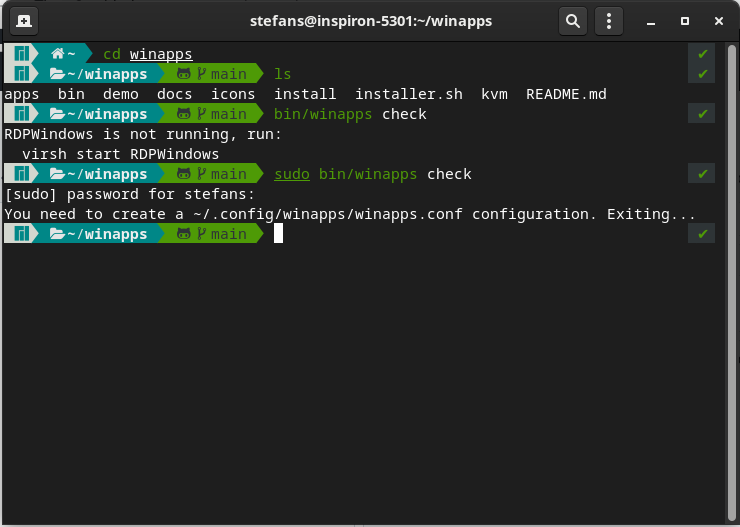Close the terminal window
Viewport: 740px width, 527px height.
coord(718,21)
